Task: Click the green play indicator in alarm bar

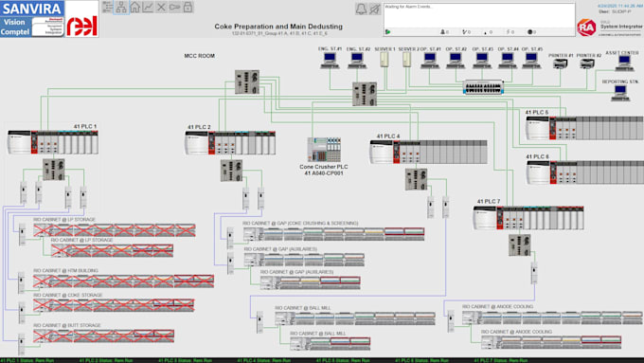Action: tap(387, 31)
